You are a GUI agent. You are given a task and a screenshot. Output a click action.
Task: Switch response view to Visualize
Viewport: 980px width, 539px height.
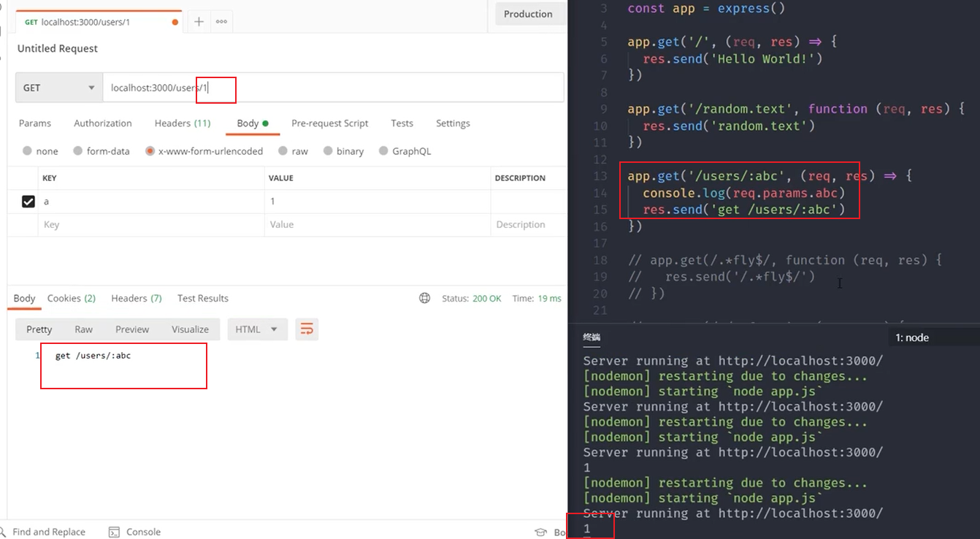pyautogui.click(x=191, y=329)
